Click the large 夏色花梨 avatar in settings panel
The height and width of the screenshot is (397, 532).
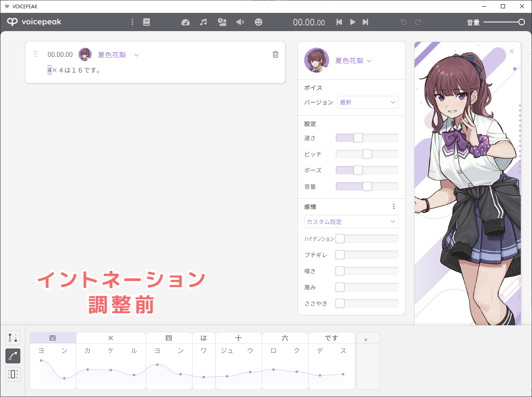(x=317, y=60)
